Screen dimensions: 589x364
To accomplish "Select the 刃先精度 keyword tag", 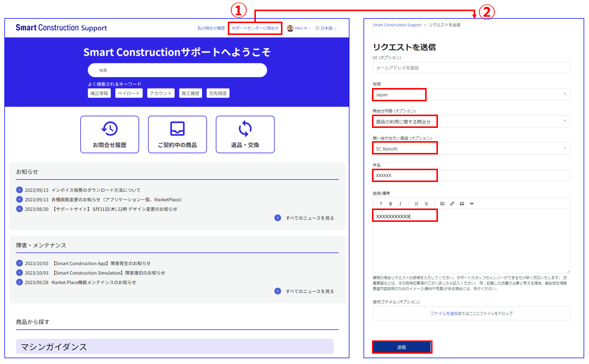I will (x=218, y=93).
